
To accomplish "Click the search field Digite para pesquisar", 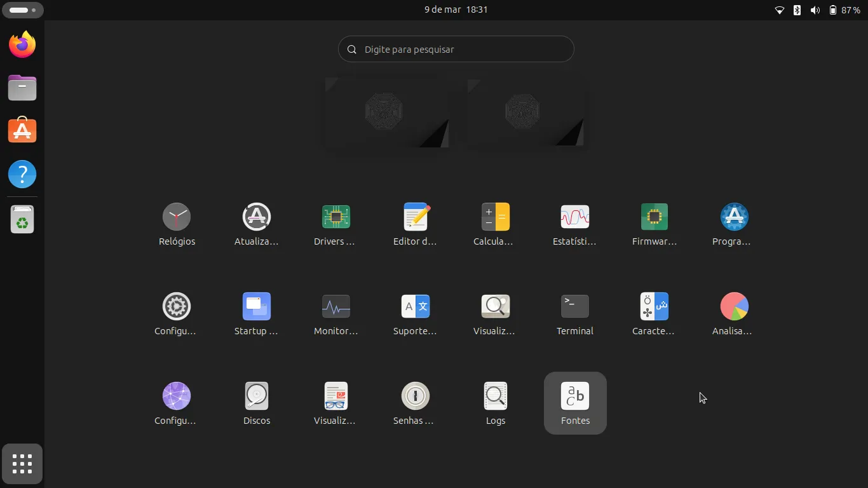I will (456, 49).
